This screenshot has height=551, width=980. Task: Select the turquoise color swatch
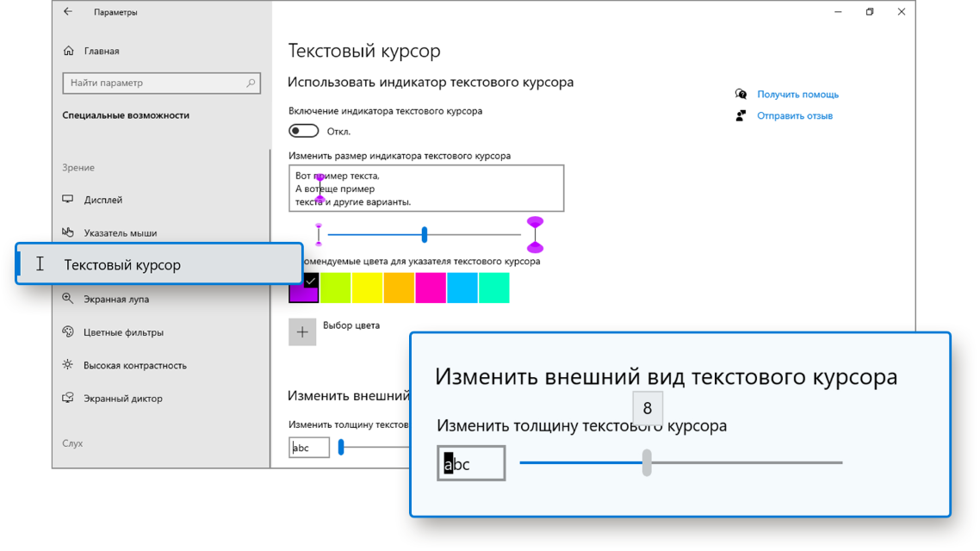[494, 288]
